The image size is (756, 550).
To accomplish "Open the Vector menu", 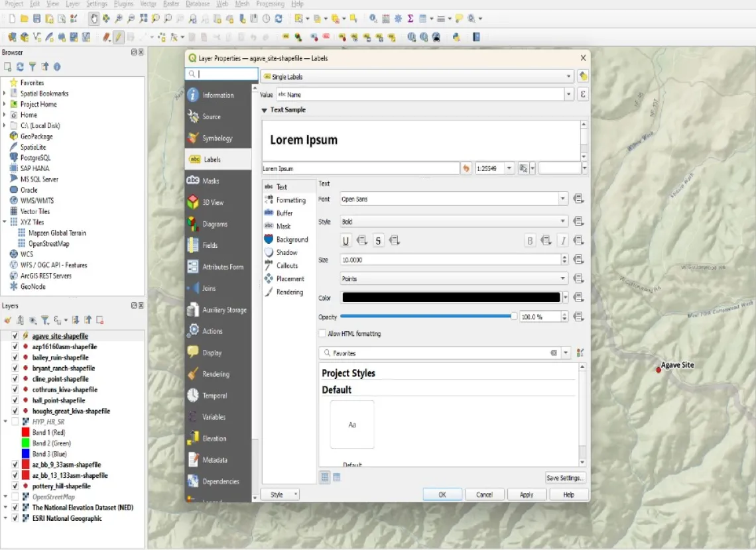I will pos(148,4).
